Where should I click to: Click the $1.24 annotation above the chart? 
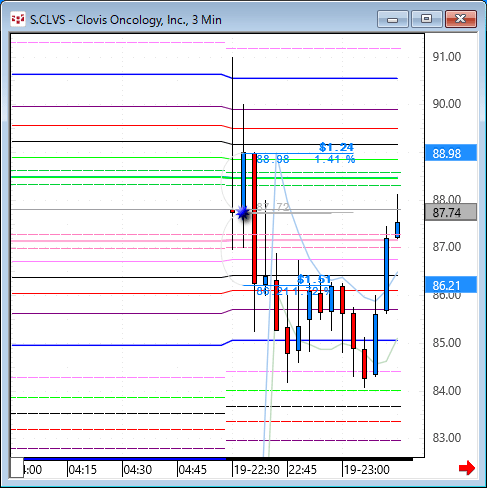pyautogui.click(x=336, y=147)
